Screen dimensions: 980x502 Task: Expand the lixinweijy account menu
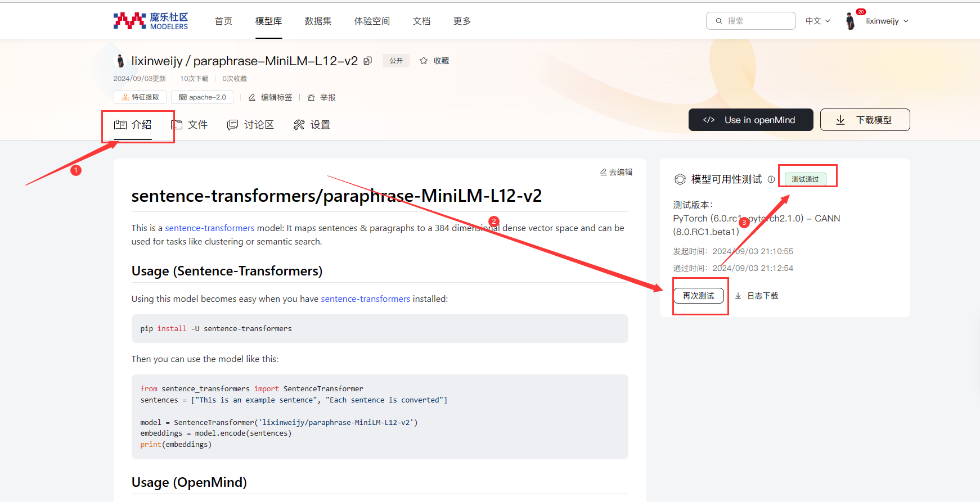887,21
